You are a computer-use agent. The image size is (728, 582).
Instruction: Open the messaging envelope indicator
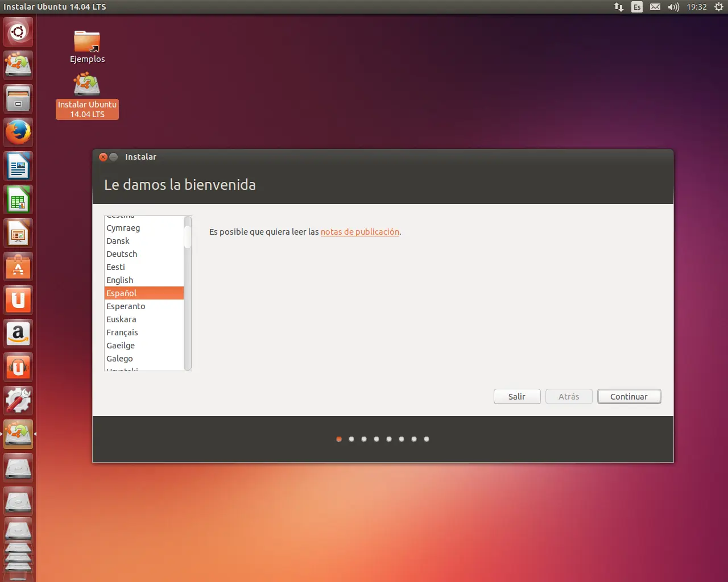(655, 7)
